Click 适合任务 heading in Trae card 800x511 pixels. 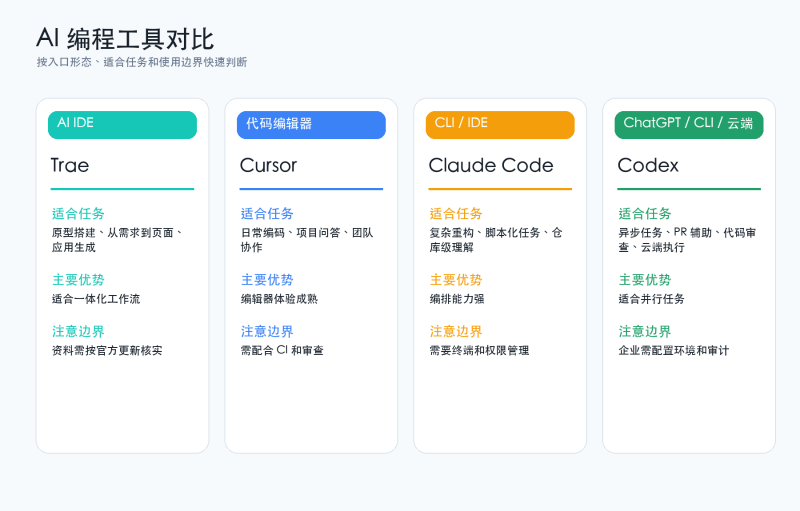[78, 213]
